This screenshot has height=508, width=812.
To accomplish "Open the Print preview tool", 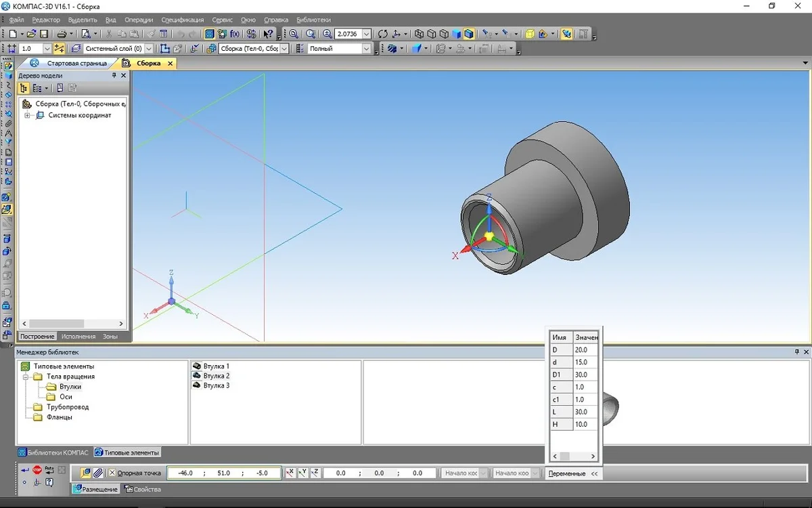I will (86, 34).
